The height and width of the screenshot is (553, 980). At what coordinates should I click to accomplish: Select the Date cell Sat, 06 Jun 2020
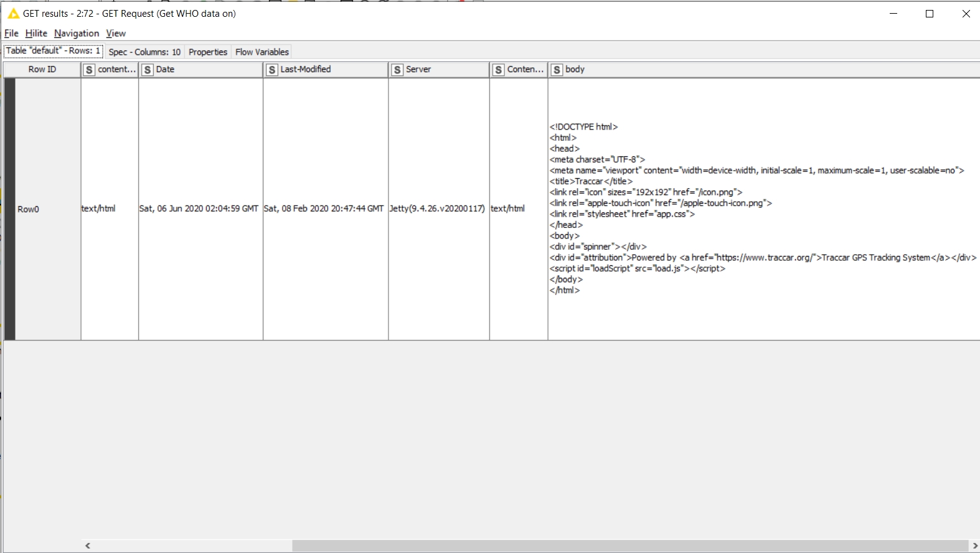pyautogui.click(x=200, y=209)
